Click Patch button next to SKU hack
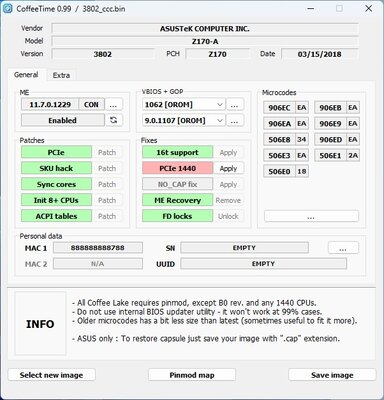The image size is (384, 400). pyautogui.click(x=107, y=168)
